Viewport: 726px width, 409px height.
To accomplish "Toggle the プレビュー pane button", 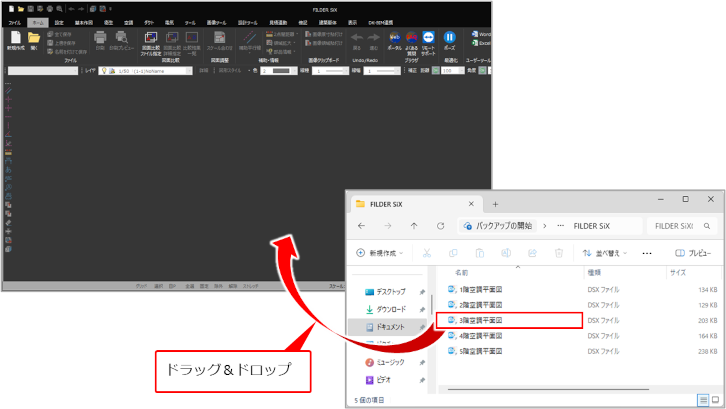I will [x=692, y=253].
